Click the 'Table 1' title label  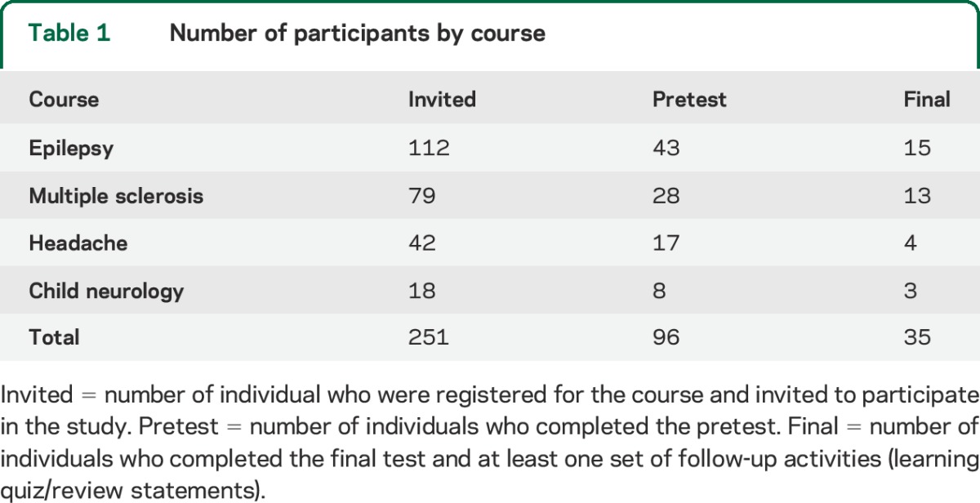click(x=69, y=33)
